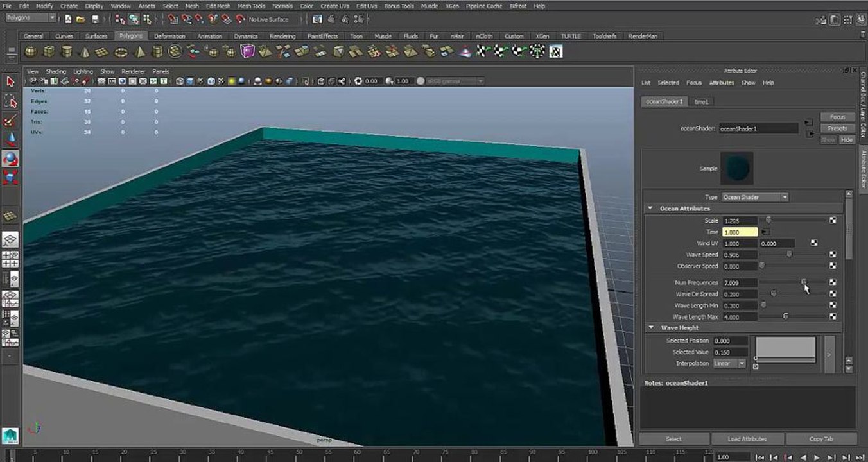Select the Lasso tool in toolbox
868x462 pixels.
(10, 101)
